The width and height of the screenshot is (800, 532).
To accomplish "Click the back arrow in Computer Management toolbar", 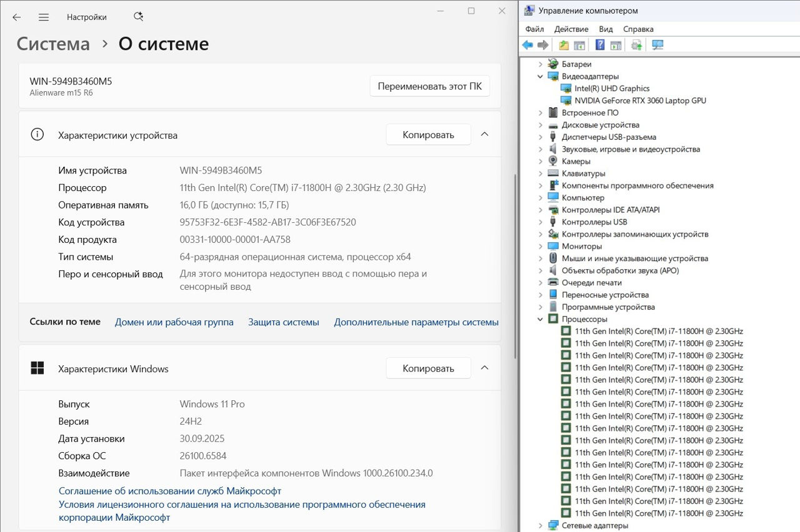I will (527, 45).
